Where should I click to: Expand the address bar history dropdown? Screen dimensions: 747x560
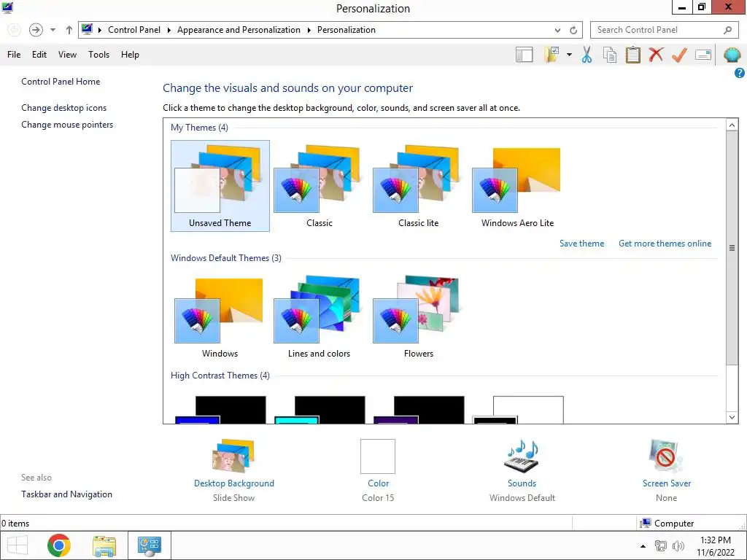pos(557,30)
